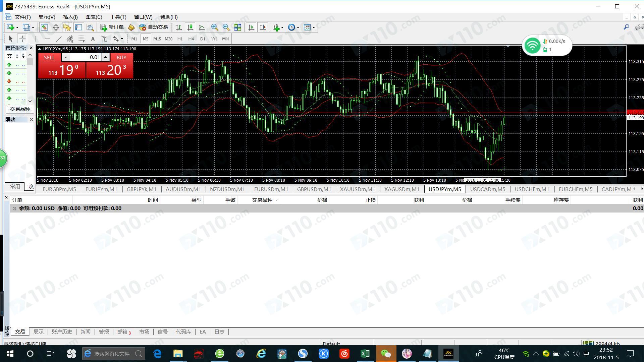
Task: Expand the chart templates dropdown
Action: click(309, 27)
